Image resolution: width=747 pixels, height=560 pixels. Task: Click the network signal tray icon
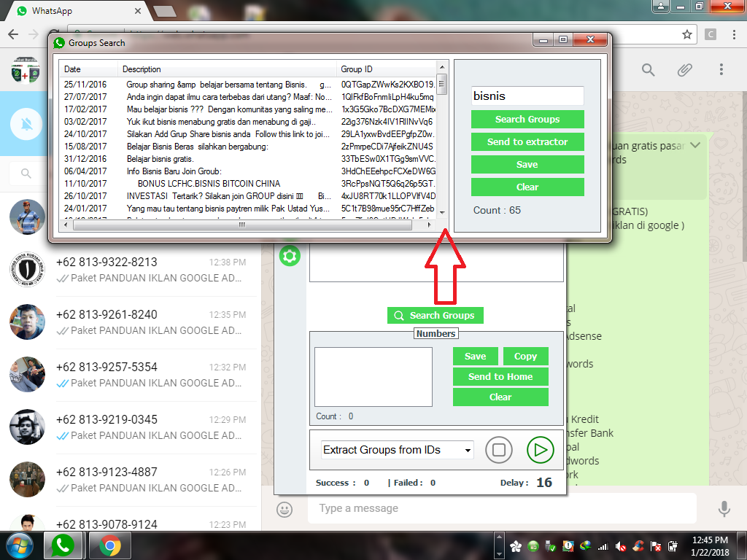[603, 547]
